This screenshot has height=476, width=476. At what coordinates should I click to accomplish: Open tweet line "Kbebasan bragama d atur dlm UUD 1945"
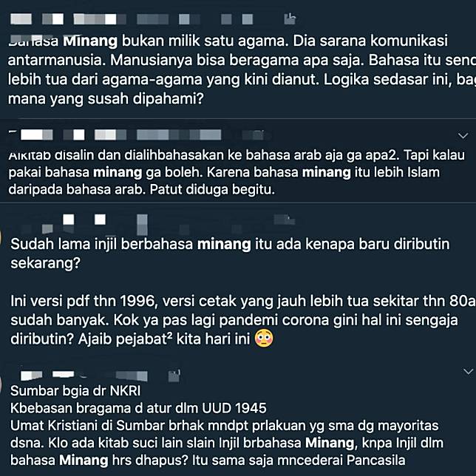138,408
